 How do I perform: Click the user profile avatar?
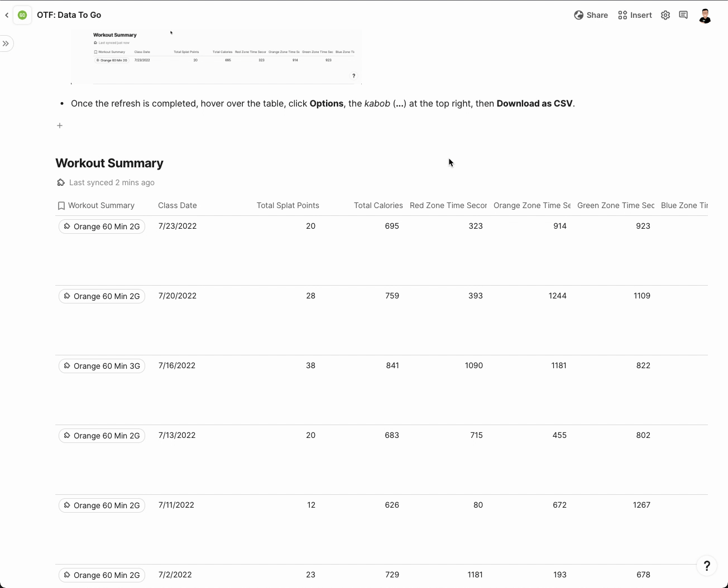pos(705,16)
